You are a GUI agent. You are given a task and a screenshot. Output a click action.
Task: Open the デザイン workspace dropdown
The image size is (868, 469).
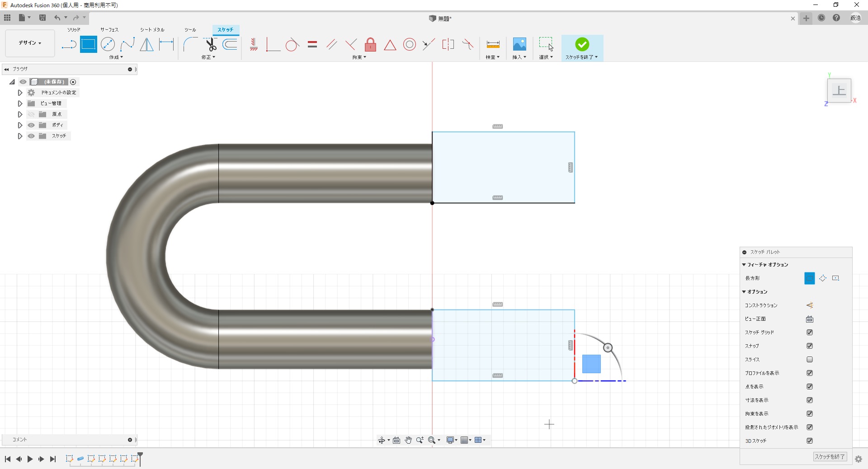[30, 43]
